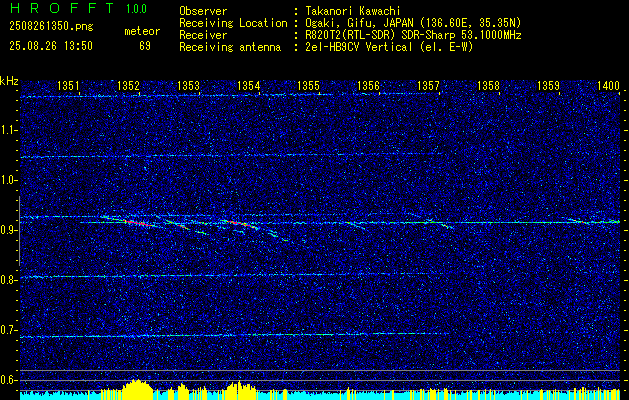
Task: Click the red meteor echo near 1352
Action: [138, 223]
